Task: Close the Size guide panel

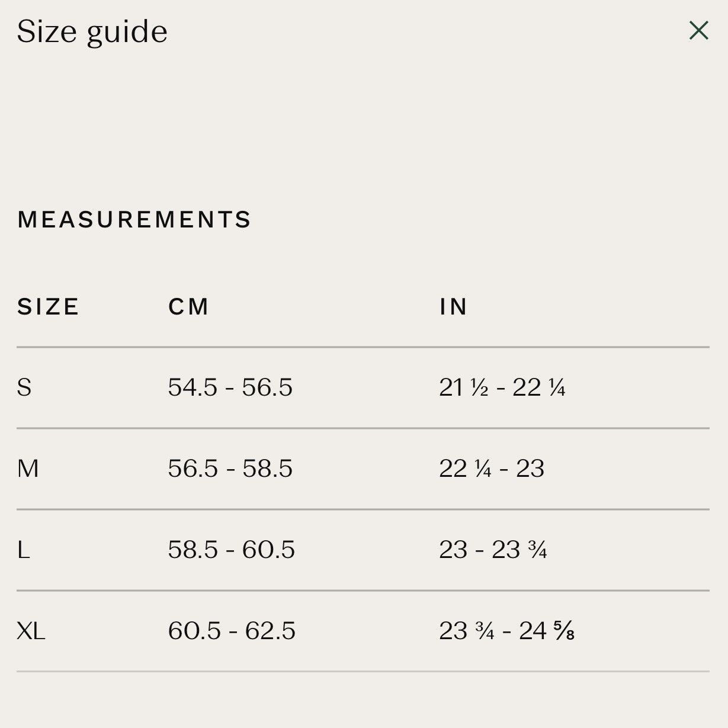Action: click(699, 30)
